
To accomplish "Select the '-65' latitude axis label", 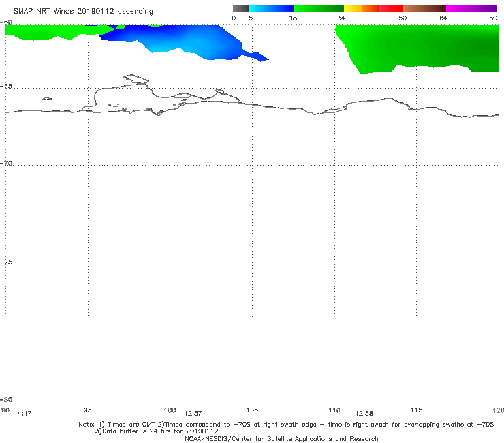I will pyautogui.click(x=6, y=87).
